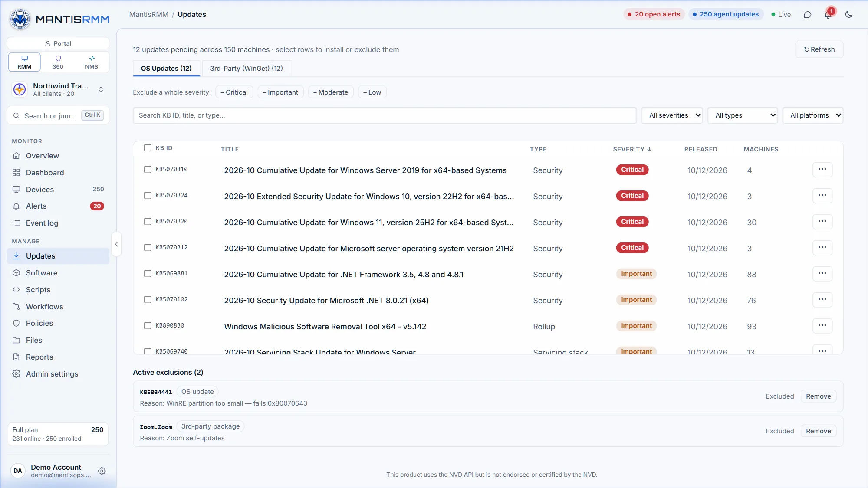Open Admin settings in the sidebar
Screen dimensions: 868x488
point(58,374)
